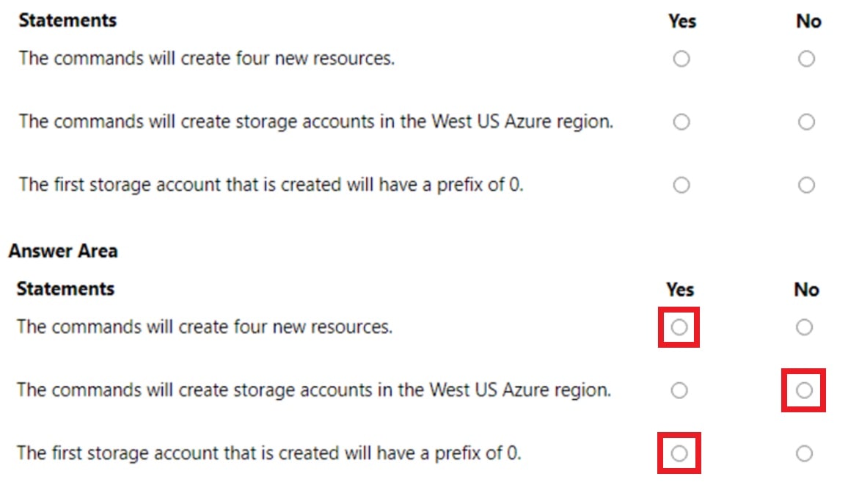This screenshot has height=504, width=859.
Task: Select Yes for West US Azure region statement
Action: tap(681, 122)
